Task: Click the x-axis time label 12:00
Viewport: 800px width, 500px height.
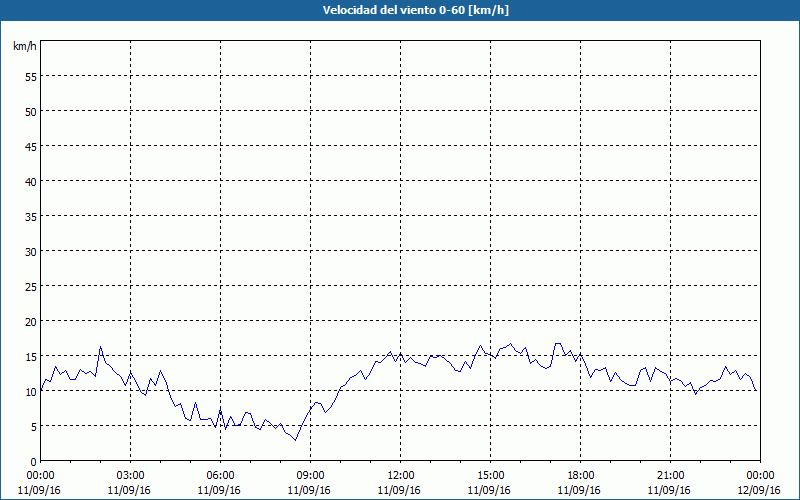Action: (x=401, y=476)
